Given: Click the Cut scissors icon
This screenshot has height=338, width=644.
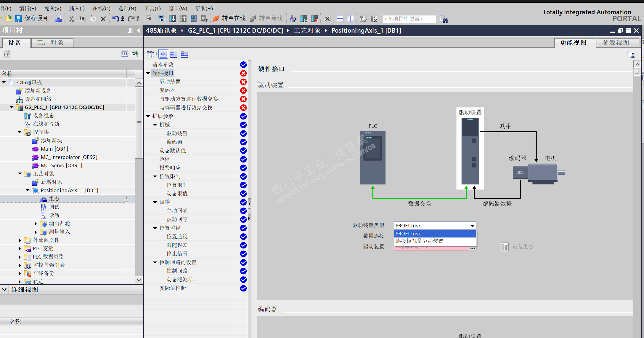Looking at the screenshot, I should coord(71,19).
